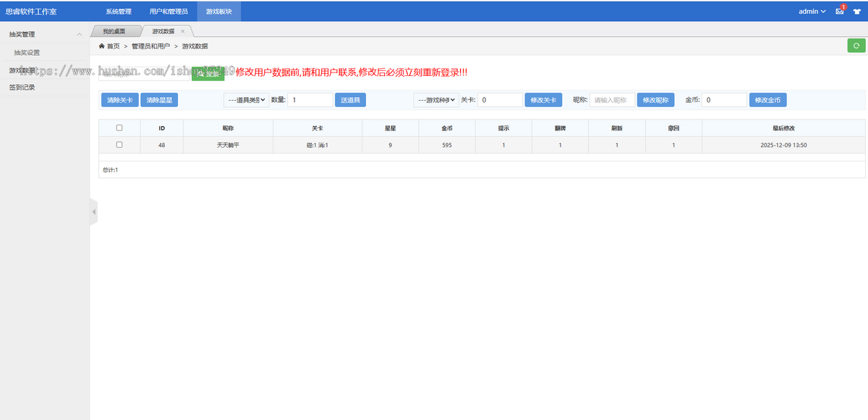This screenshot has height=420, width=868.
Task: Collapse the sidebar using the left edge arrow
Action: pyautogui.click(x=93, y=211)
